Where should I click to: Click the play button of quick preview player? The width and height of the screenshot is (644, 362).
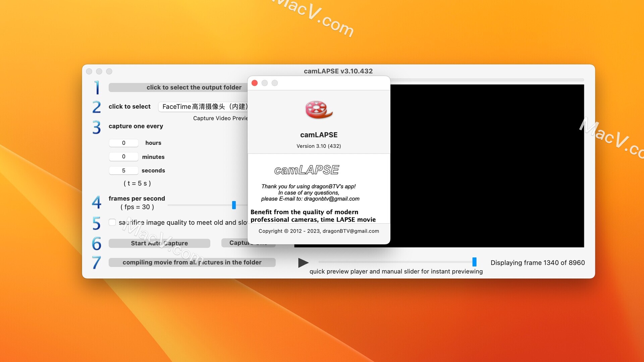coord(303,263)
